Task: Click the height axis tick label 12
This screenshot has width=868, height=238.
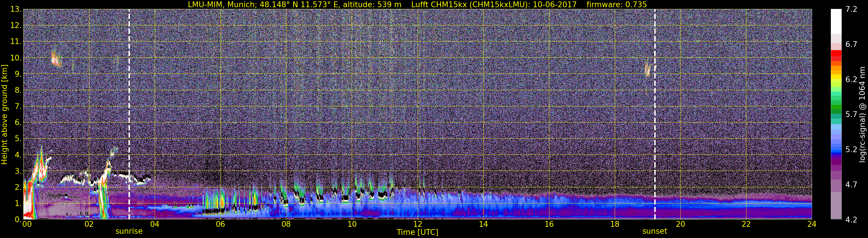Action: pyautogui.click(x=16, y=26)
